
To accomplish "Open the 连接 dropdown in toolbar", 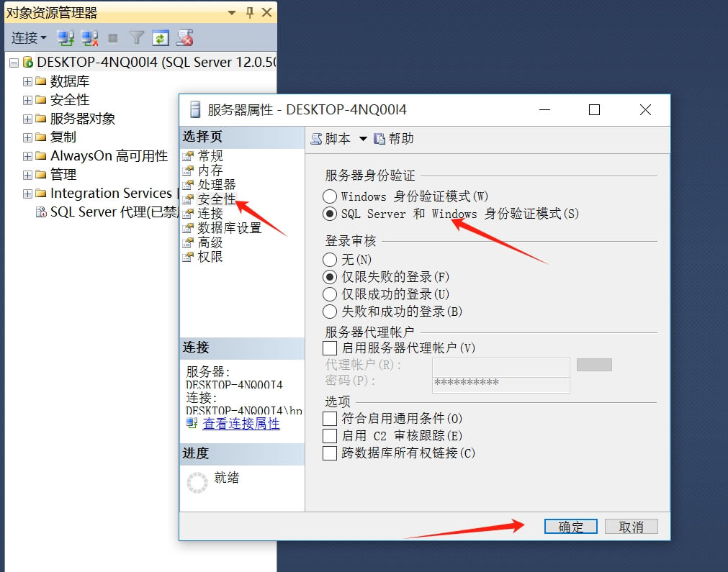I will [29, 37].
